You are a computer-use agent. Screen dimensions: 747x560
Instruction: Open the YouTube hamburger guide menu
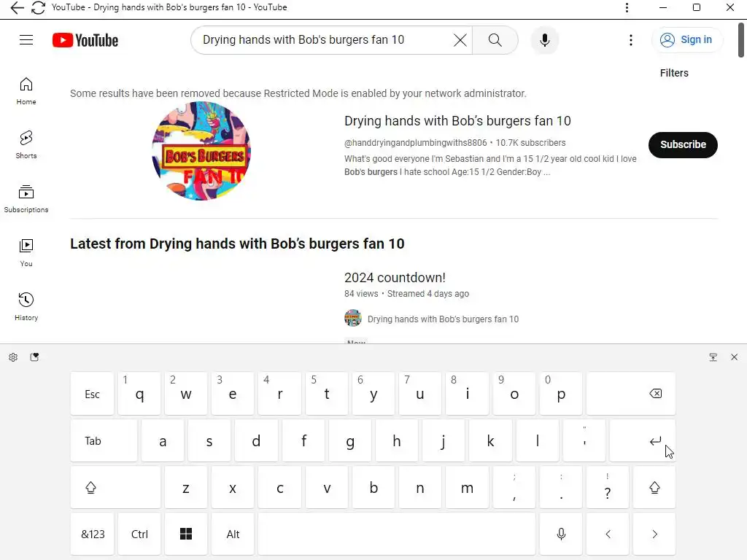point(26,40)
